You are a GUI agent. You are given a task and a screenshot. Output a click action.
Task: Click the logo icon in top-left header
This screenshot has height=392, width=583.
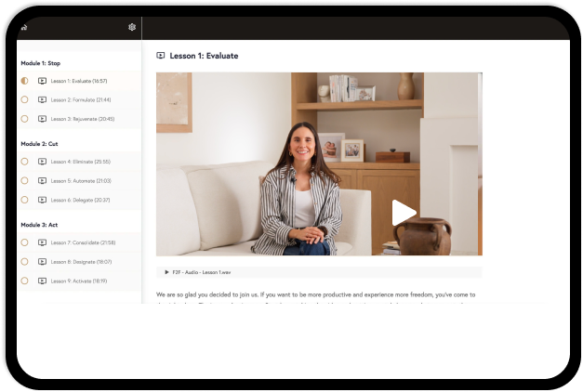(24, 27)
